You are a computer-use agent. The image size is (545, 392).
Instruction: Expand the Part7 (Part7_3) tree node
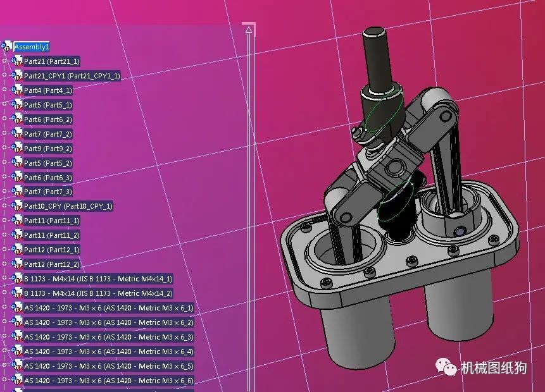coord(4,191)
